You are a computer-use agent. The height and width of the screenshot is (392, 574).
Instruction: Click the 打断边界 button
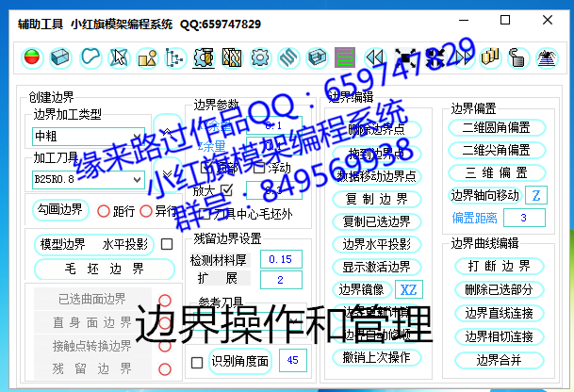[x=500, y=266]
